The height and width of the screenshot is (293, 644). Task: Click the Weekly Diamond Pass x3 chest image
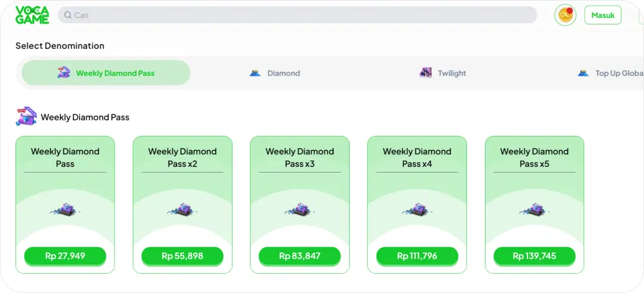tap(299, 210)
